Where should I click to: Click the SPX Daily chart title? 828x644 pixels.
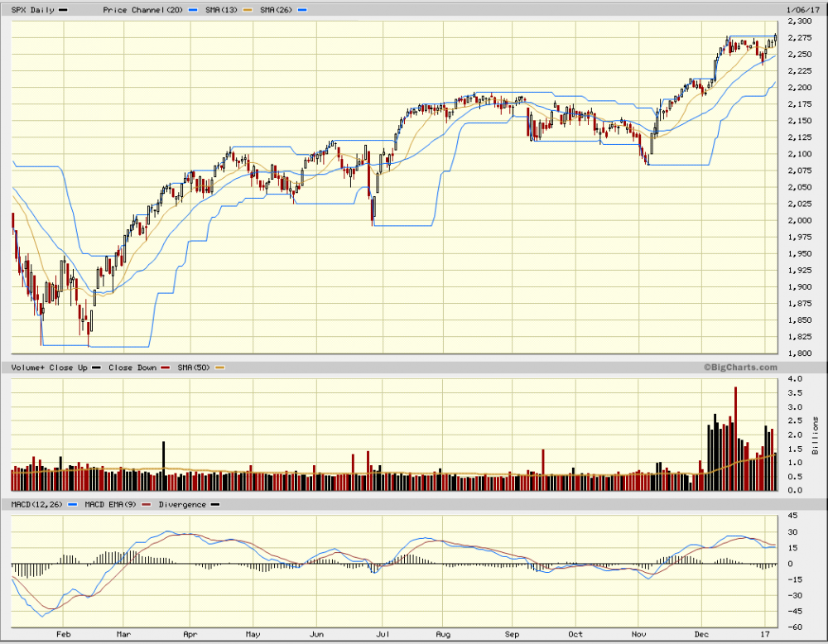point(31,9)
